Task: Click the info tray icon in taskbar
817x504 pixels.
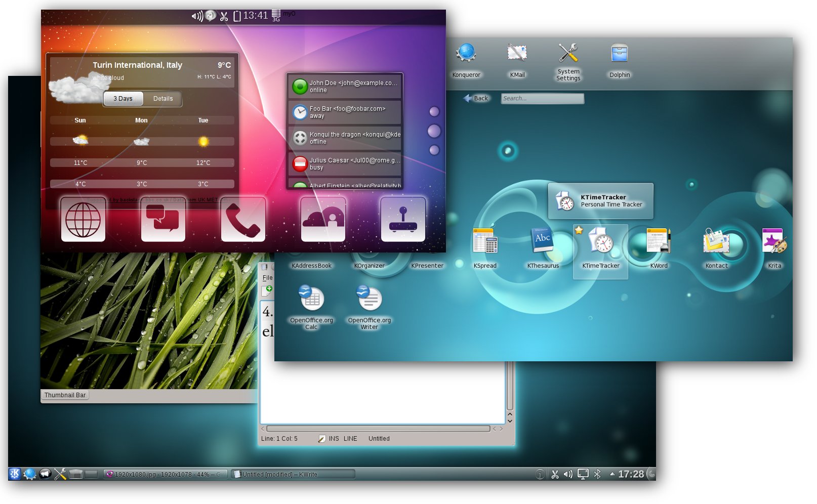Action: (x=540, y=474)
